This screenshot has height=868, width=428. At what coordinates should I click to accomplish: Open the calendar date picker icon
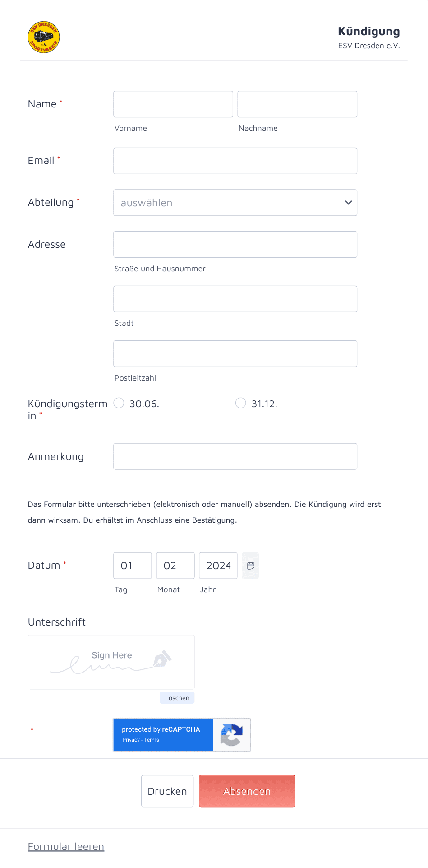pos(251,566)
